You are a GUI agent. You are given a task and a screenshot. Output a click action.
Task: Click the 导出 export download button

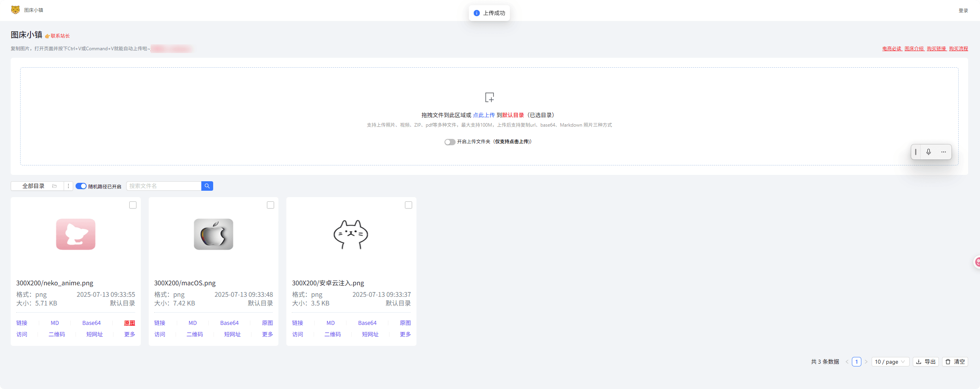click(926, 362)
